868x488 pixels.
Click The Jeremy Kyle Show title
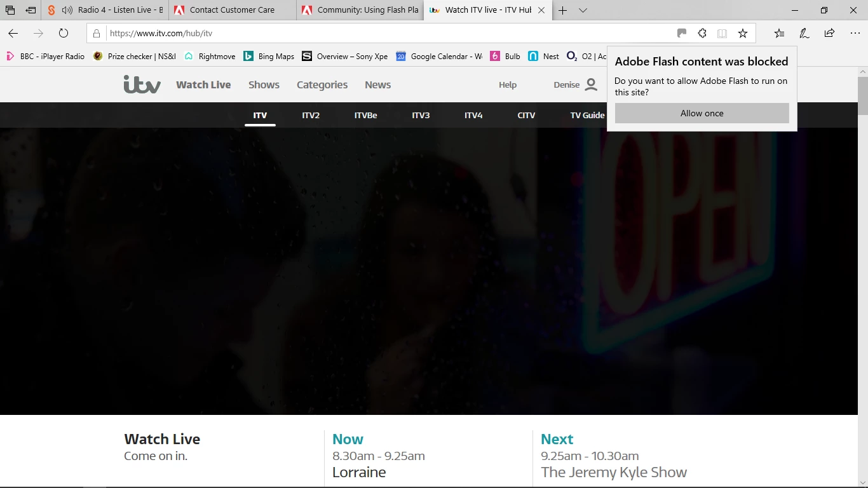pyautogui.click(x=614, y=472)
